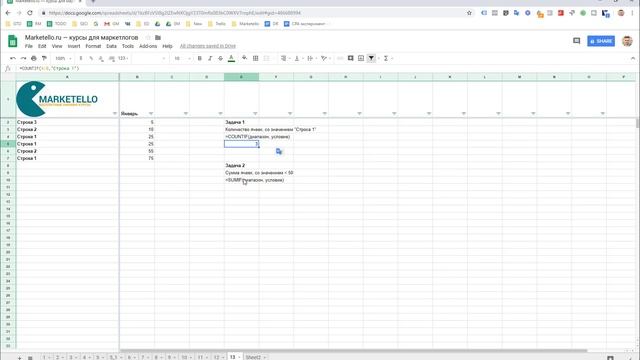
Task: Add a new sheet with plus
Action: 19,358
